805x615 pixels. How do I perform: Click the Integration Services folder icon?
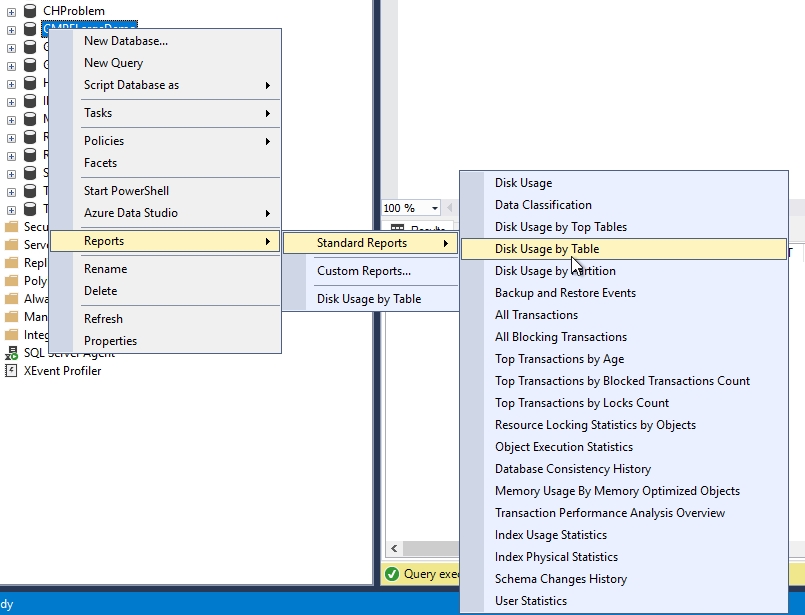(x=13, y=334)
